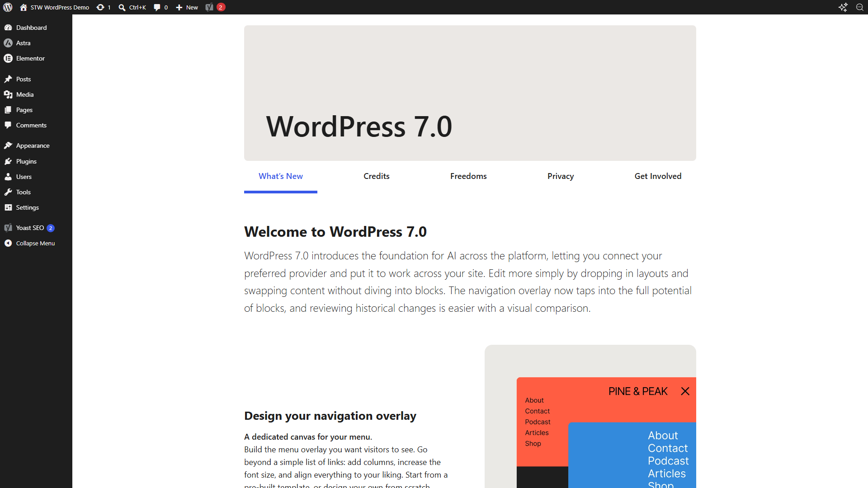Open the Elementor menu icon
The width and height of the screenshot is (868, 488).
click(8, 58)
